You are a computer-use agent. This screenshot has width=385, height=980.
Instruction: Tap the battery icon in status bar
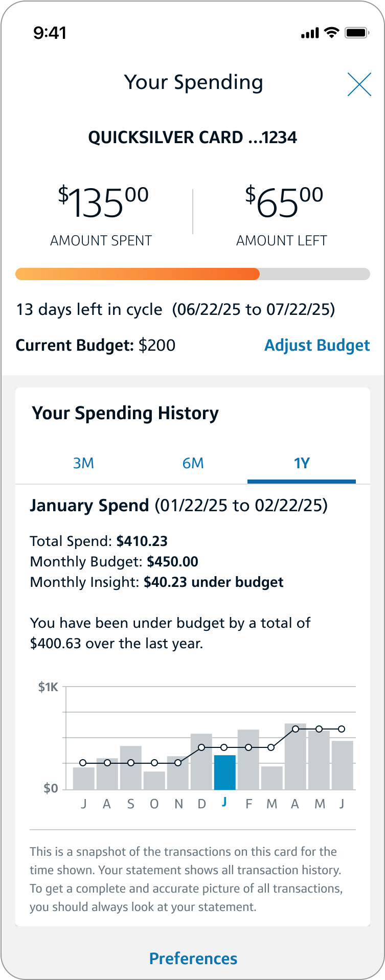pos(357,33)
